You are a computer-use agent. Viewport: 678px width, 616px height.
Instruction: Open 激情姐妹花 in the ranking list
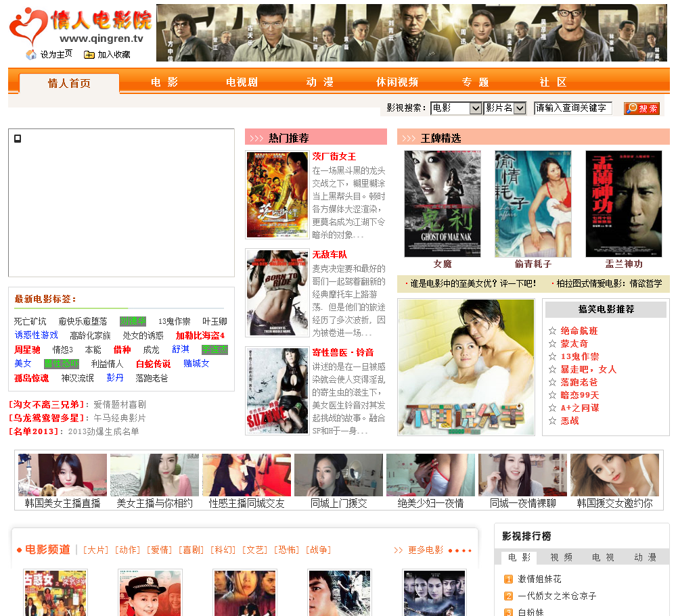540,579
